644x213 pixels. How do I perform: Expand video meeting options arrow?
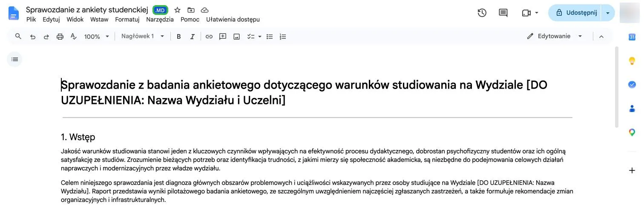[537, 13]
